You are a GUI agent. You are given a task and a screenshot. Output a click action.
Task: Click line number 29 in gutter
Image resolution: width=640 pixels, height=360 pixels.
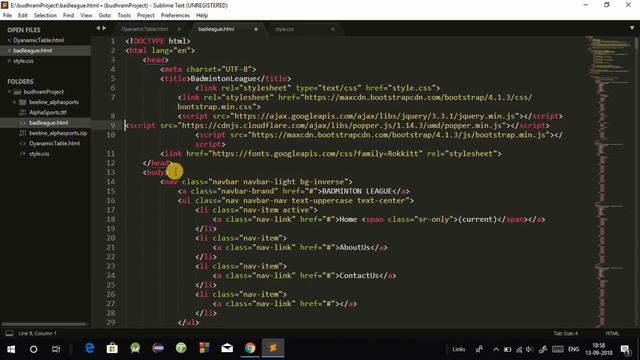[x=111, y=322]
